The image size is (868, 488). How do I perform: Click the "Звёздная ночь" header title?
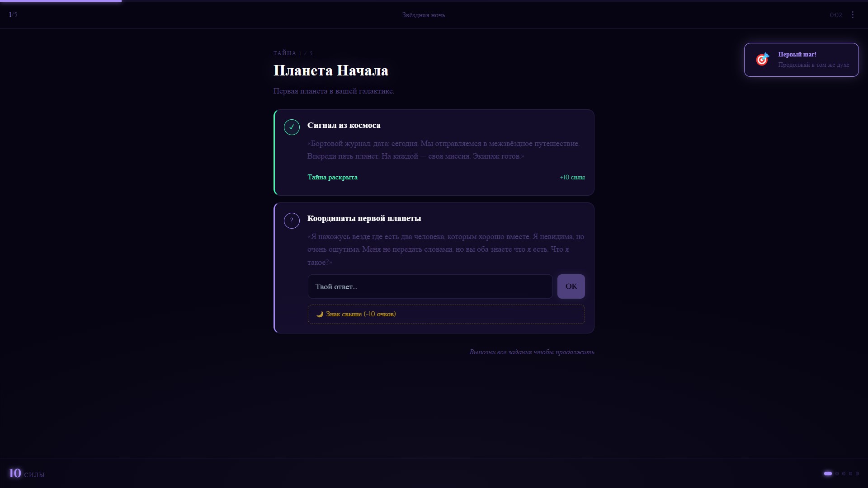[x=424, y=15]
